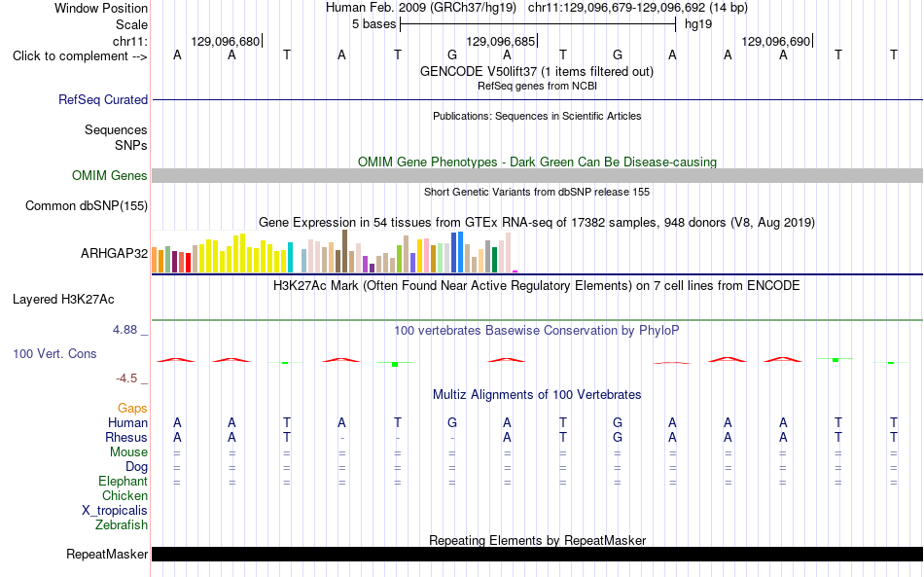The image size is (924, 577).
Task: Click the '5 bases' scale label
Action: pos(373,24)
